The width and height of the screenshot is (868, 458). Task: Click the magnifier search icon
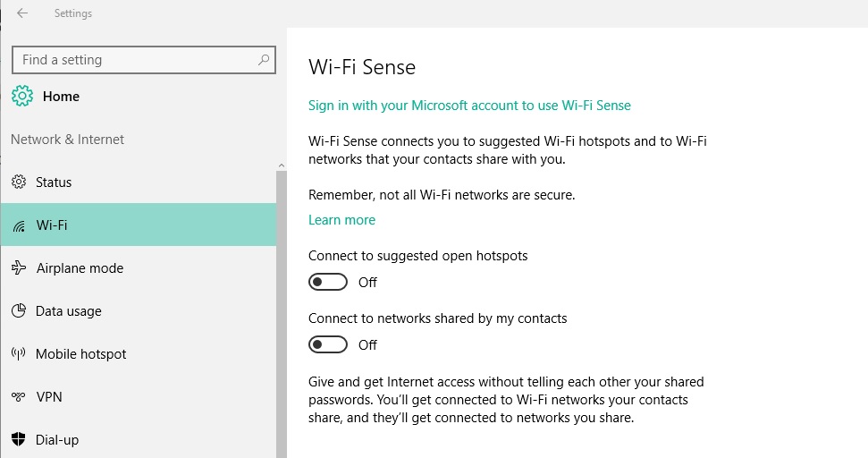tap(264, 60)
